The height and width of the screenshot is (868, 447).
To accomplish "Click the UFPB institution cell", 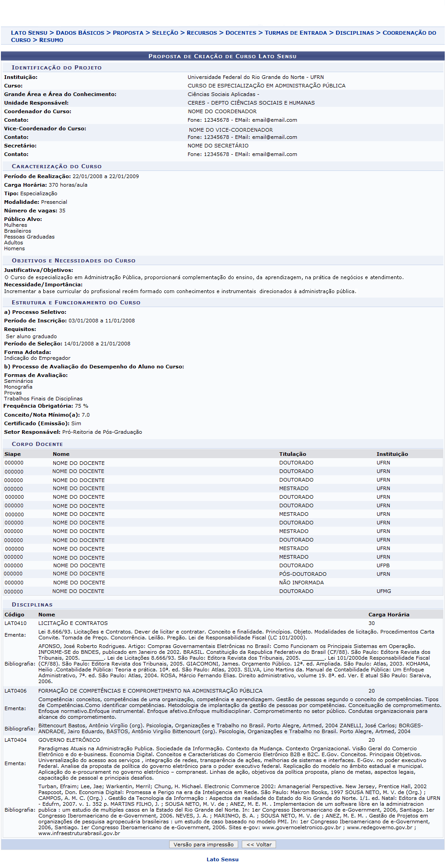I will point(383,565).
